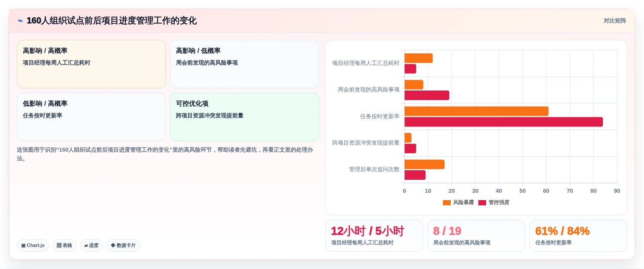Image resolution: width=644 pixels, height=269 pixels.
Task: Click the 数据卡片 tag chip
Action: pyautogui.click(x=123, y=246)
